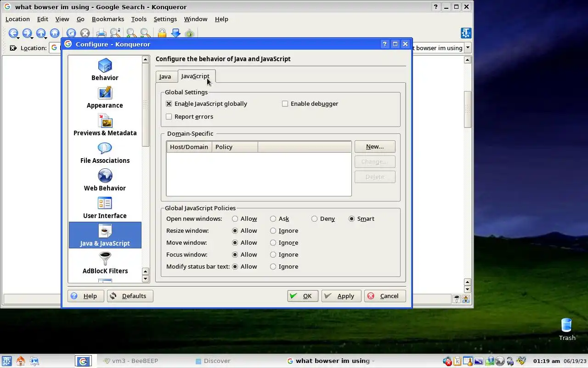
Task: Open the View menu
Action: pos(62,19)
